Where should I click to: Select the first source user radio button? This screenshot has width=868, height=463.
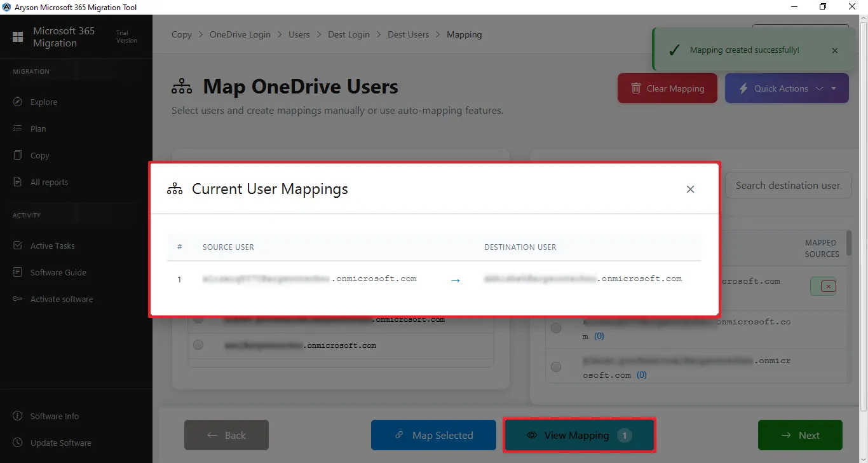198,319
